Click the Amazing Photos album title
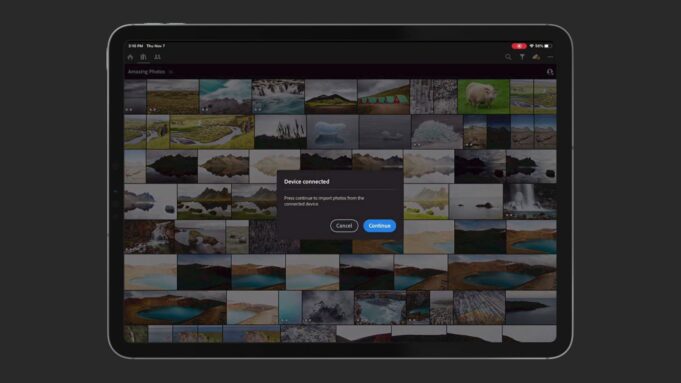This screenshot has height=383, width=681. [146, 72]
